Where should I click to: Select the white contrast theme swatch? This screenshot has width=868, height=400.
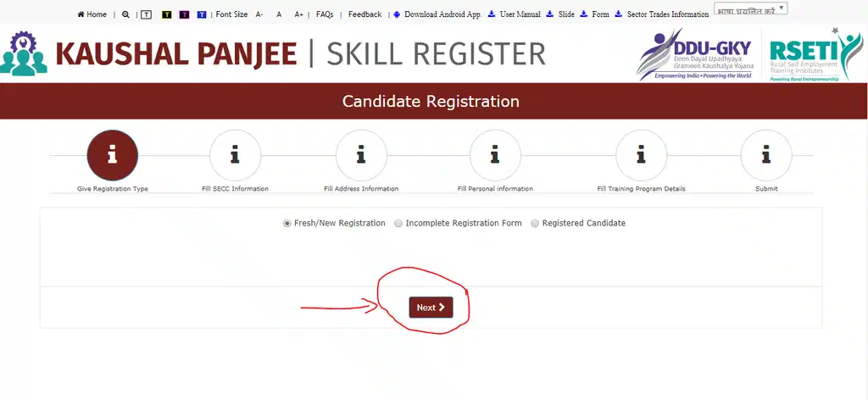click(146, 14)
